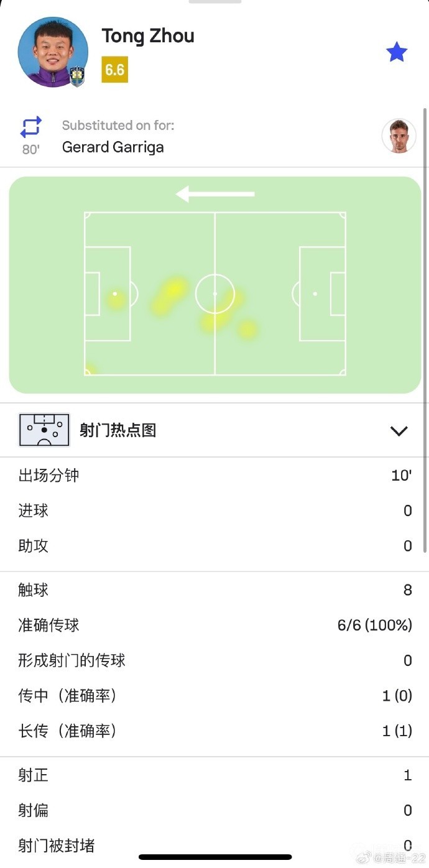Toggle the blue favorite star
This screenshot has height=868, width=429.
tap(396, 52)
